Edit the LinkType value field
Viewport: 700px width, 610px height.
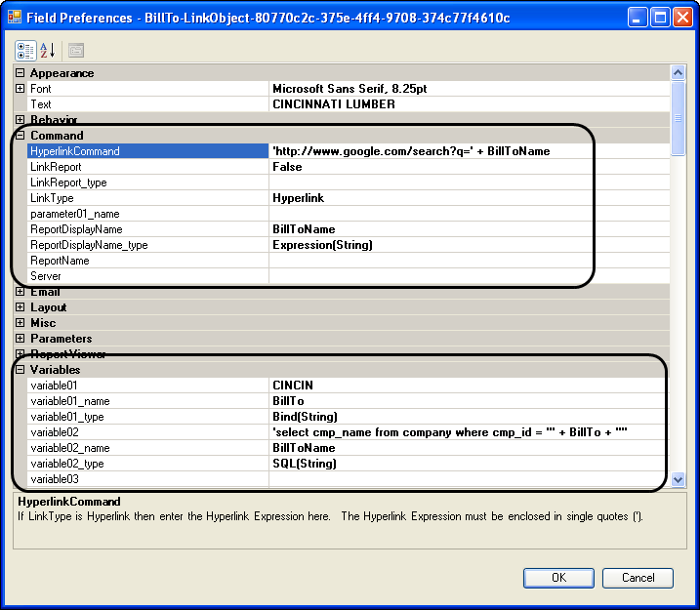point(469,198)
